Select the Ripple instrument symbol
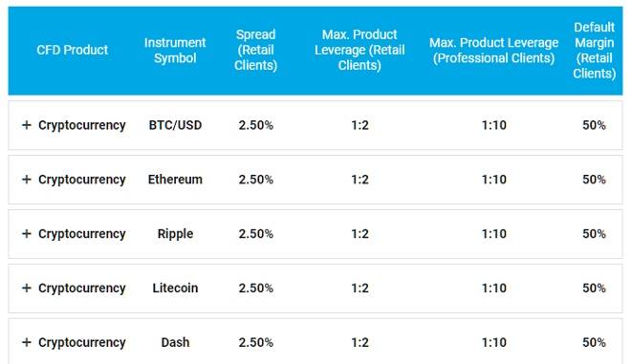 click(176, 234)
